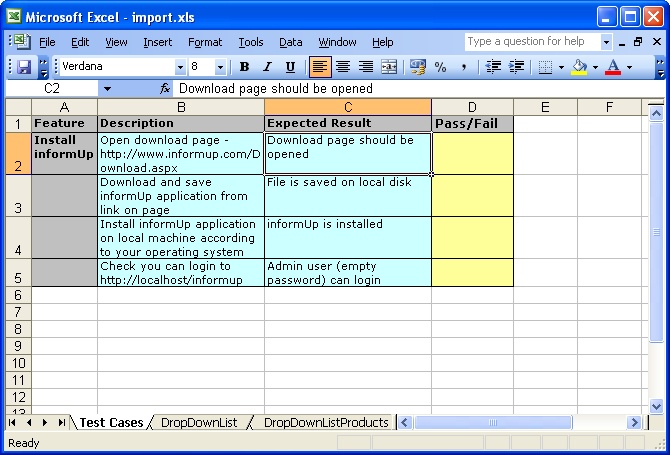Go to first sheet tab arrow
The image size is (670, 455).
tap(12, 423)
